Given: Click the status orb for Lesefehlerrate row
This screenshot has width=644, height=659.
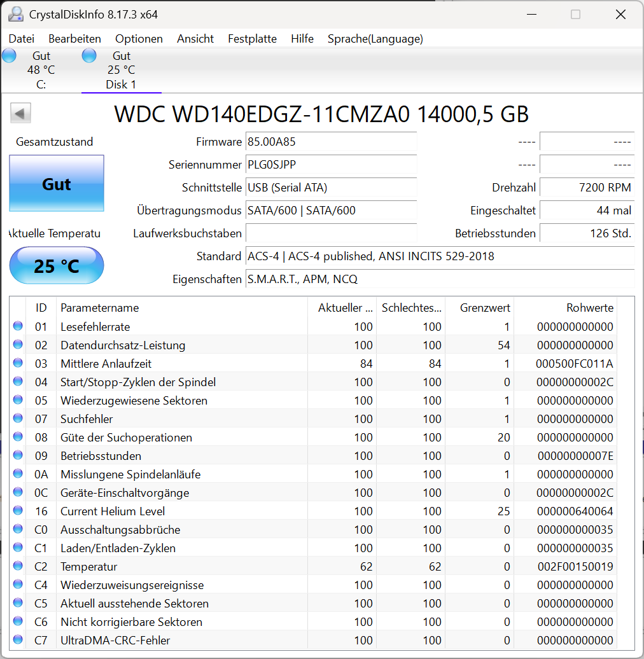Looking at the screenshot, I should 18,326.
